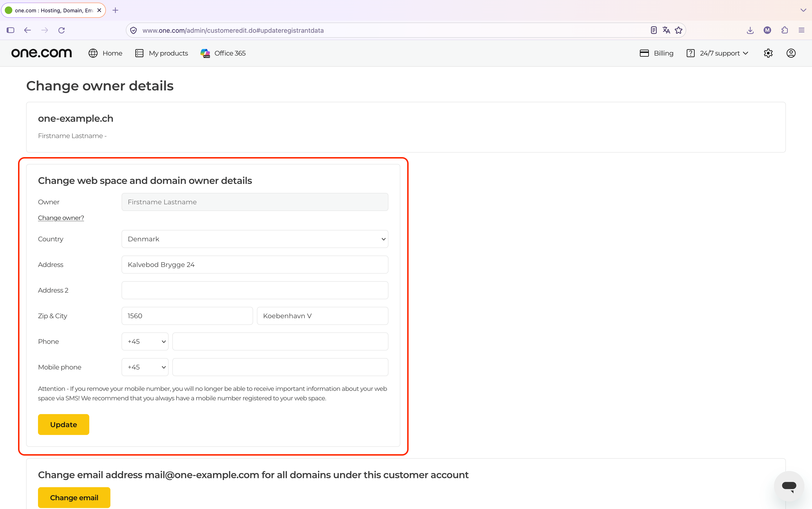Screen dimensions: 812x509
Task: Select the one.com browser tab
Action: pos(54,10)
